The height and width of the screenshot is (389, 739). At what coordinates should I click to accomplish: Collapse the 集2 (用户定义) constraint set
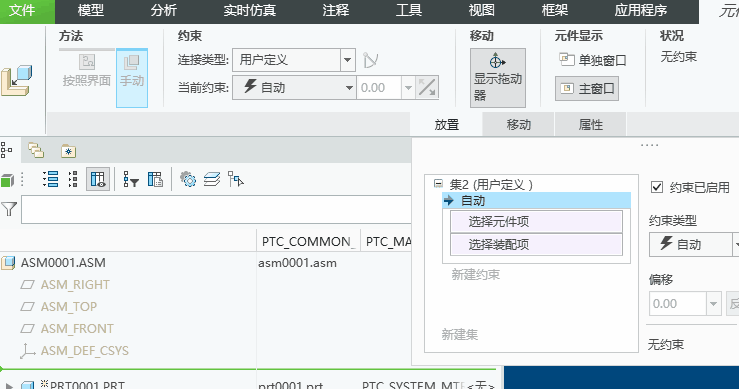(x=438, y=184)
